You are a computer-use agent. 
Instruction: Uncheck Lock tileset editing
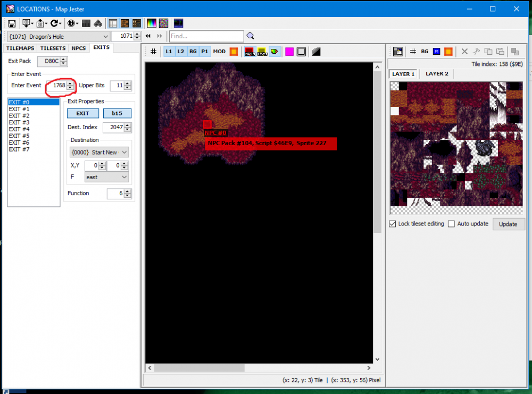point(393,224)
